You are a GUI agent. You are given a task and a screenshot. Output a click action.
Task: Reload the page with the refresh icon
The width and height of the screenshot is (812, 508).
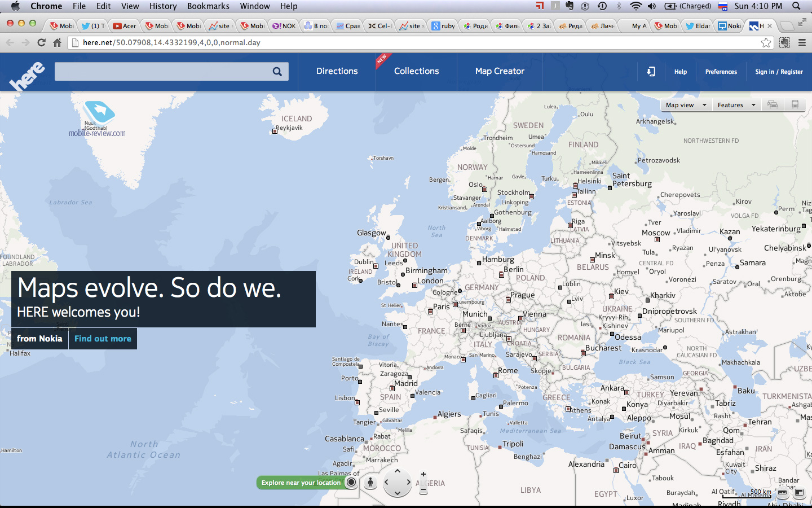[41, 42]
